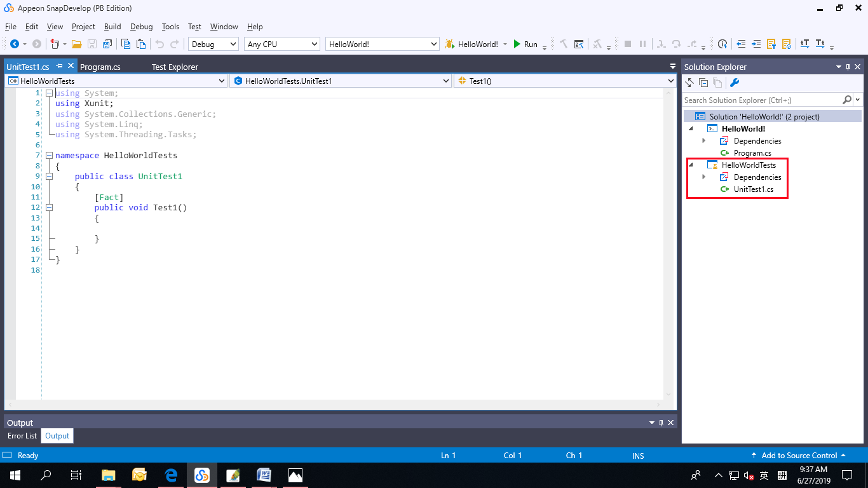Open the Tools menu
Image resolution: width=868 pixels, height=488 pixels.
point(170,27)
